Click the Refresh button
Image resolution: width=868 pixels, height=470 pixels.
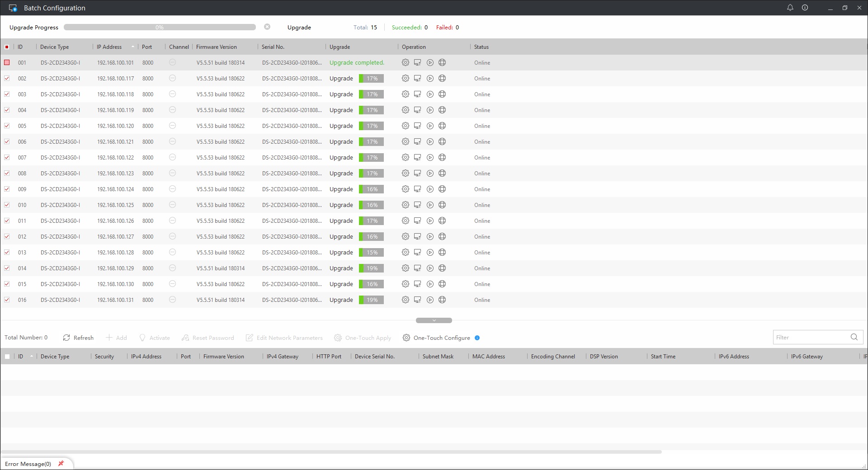[x=78, y=338]
